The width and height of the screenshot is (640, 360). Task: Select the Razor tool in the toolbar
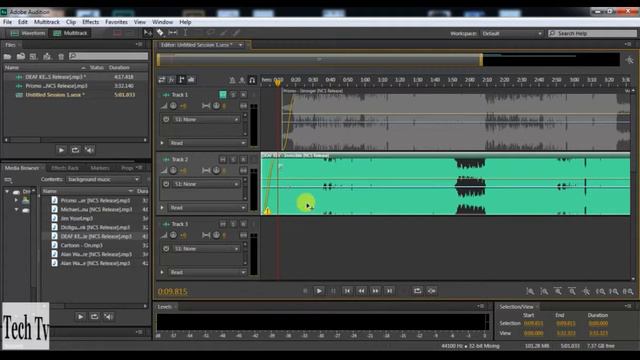coord(160,33)
